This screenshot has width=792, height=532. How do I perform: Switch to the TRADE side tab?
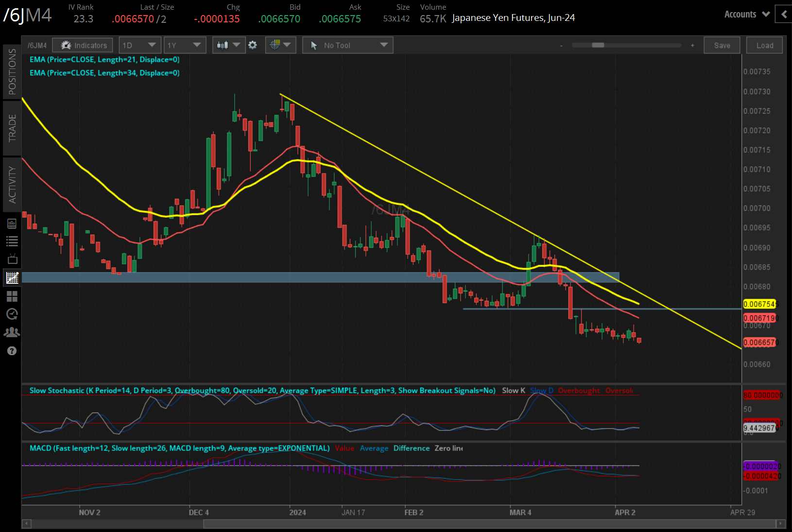(12, 128)
